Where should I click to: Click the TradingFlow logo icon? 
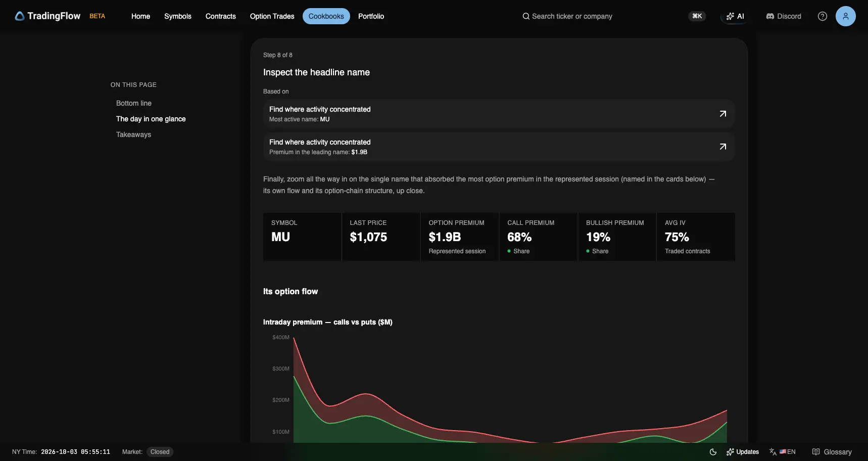click(x=20, y=16)
